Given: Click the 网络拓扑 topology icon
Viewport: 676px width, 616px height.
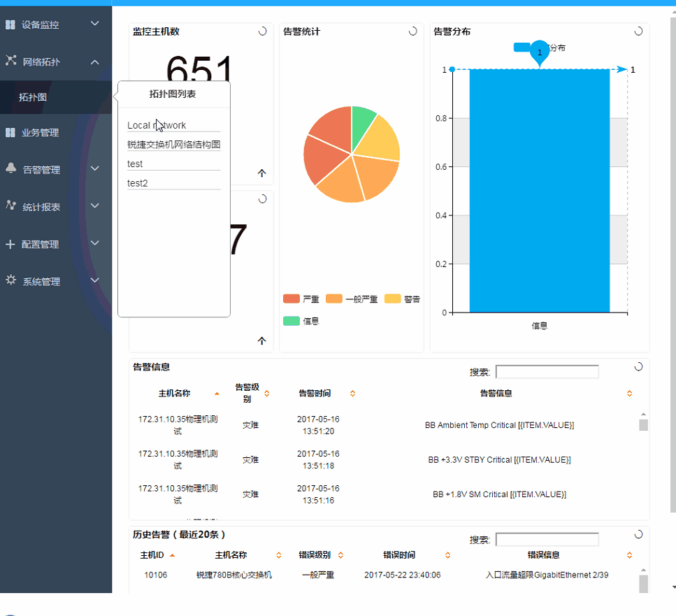Looking at the screenshot, I should pos(10,60).
